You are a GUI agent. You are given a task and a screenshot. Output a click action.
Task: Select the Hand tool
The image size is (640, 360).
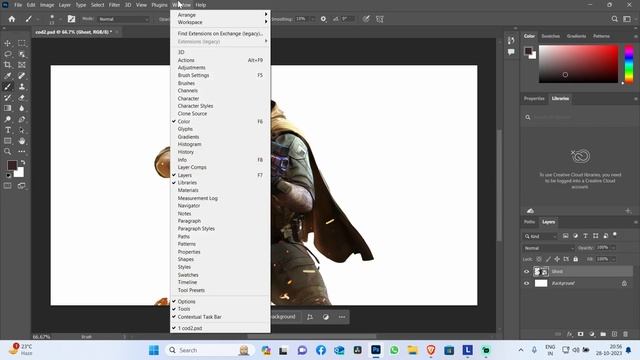[x=22, y=141]
